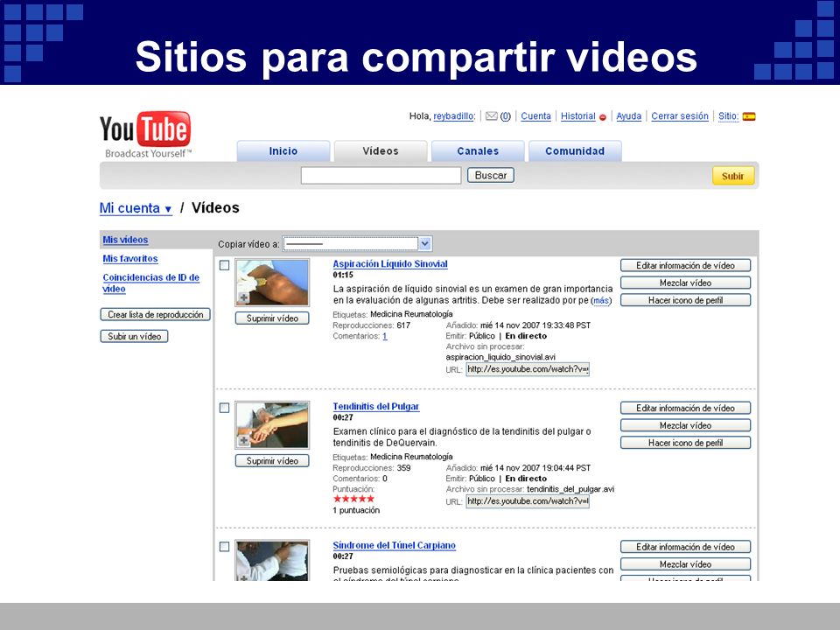The height and width of the screenshot is (630, 840).
Task: Click the YouTube logo
Action: pyautogui.click(x=145, y=135)
